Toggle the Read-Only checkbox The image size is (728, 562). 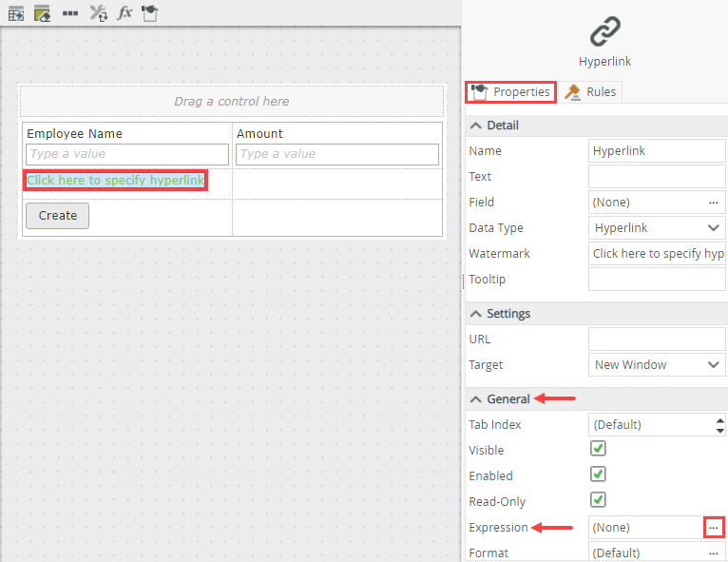(x=598, y=500)
